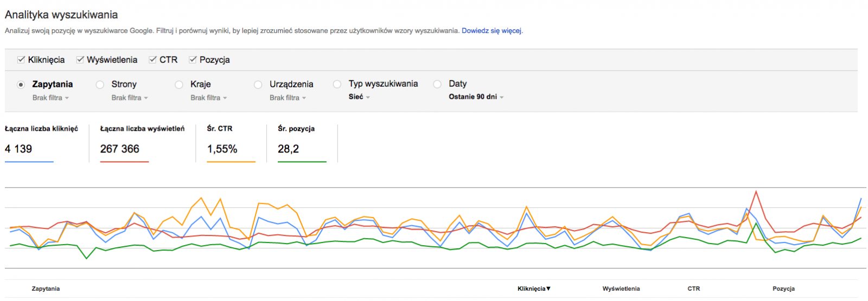Click the red legend line under 267 366
The image size is (868, 301).
124,162
